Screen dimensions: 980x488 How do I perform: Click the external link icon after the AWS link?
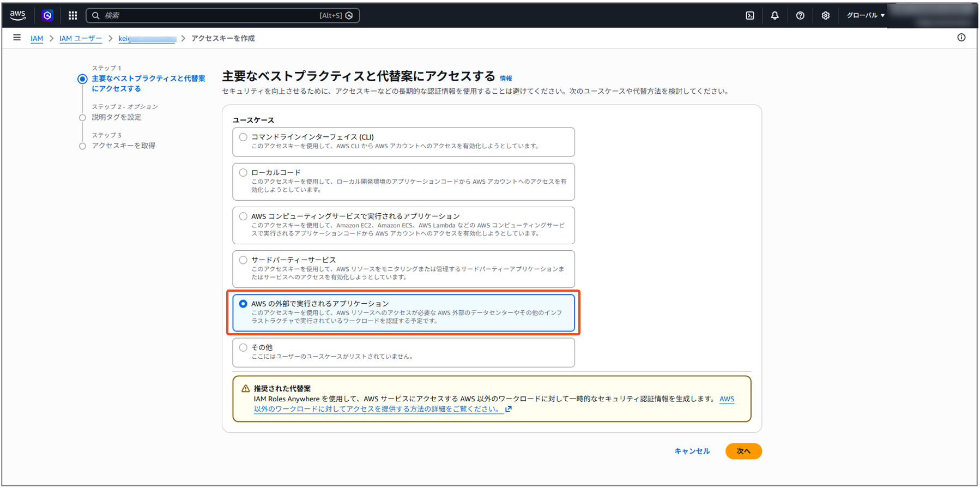pos(509,409)
